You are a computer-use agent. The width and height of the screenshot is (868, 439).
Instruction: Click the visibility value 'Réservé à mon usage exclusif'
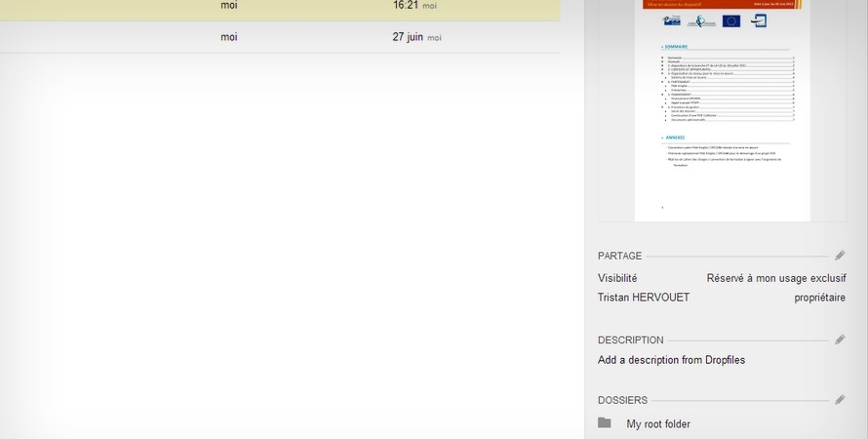(x=775, y=278)
